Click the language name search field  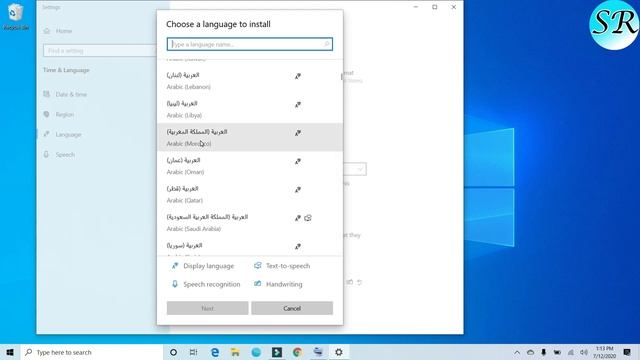tap(249, 44)
